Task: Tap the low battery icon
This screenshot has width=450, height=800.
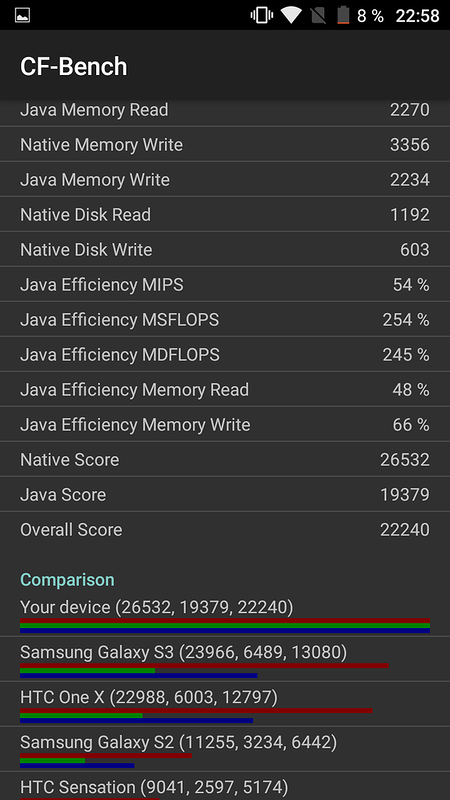Action: coord(343,15)
